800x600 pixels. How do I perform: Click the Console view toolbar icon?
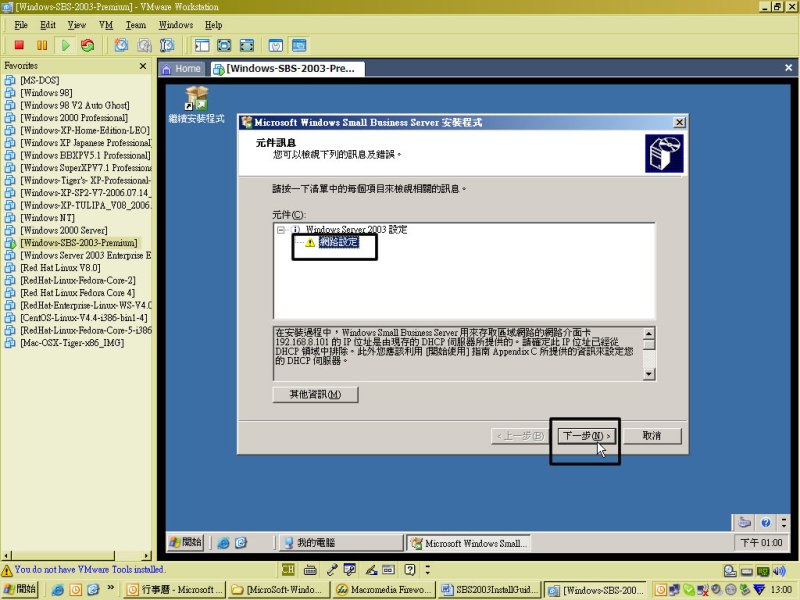[299, 45]
